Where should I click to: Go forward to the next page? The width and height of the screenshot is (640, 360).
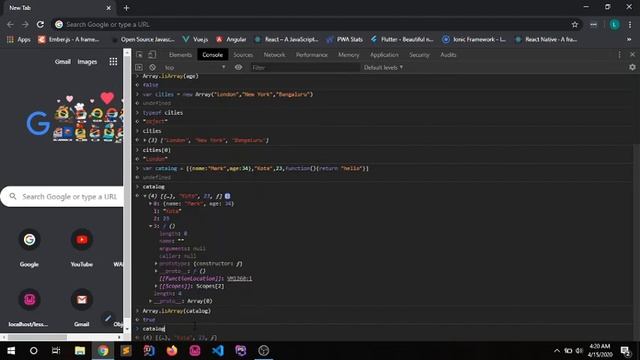coord(25,24)
